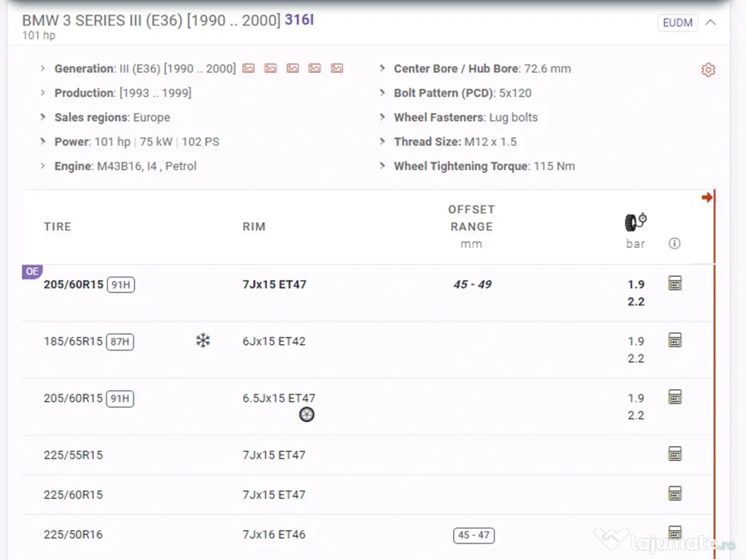Click the tire pressure gauge icon

click(x=635, y=221)
